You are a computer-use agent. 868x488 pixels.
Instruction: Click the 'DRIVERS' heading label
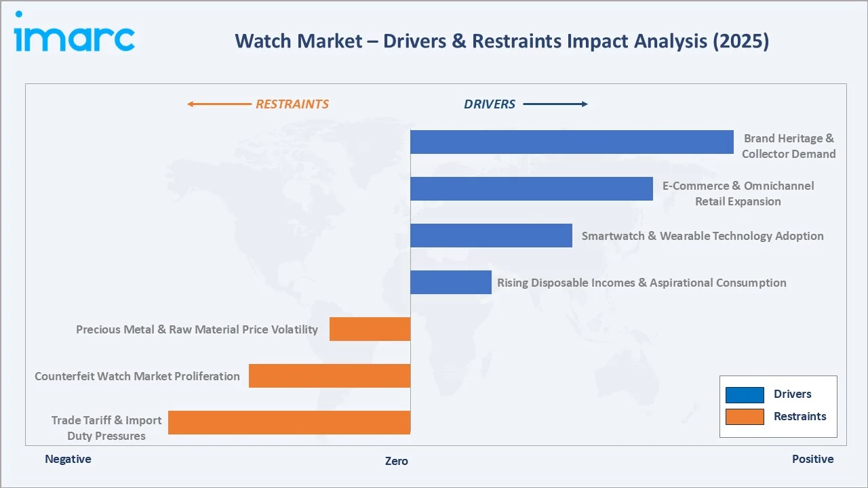[490, 104]
